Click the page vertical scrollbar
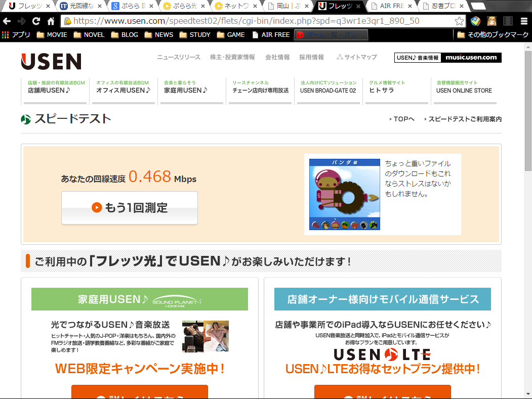 click(x=528, y=111)
